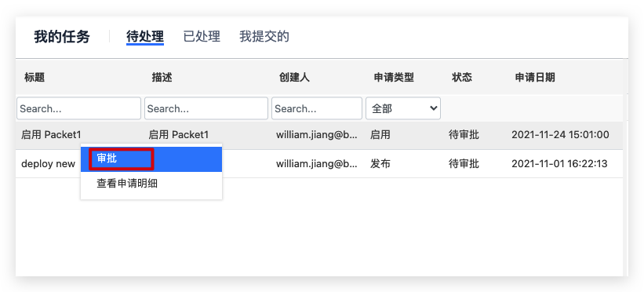Click the 申请类型 column header
The height and width of the screenshot is (292, 644).
(394, 78)
